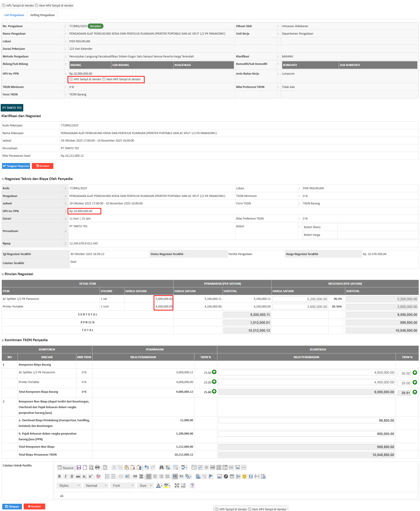The image size is (420, 511).
Task: Open the Styles dropdown in the editor
Action: pos(69,485)
